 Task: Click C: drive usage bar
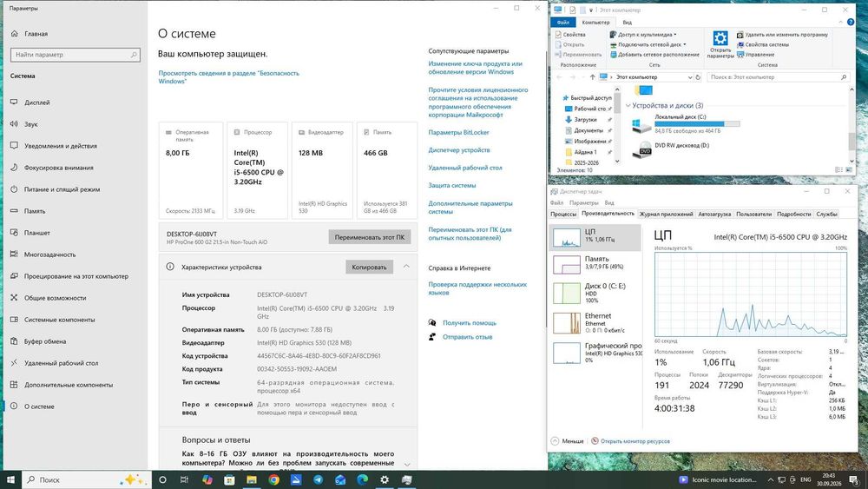pos(697,124)
